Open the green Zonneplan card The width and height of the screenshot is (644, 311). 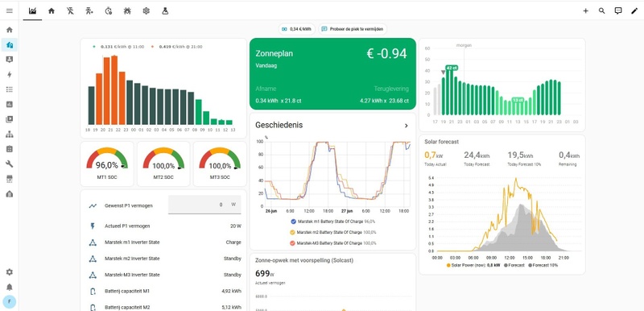click(x=332, y=73)
